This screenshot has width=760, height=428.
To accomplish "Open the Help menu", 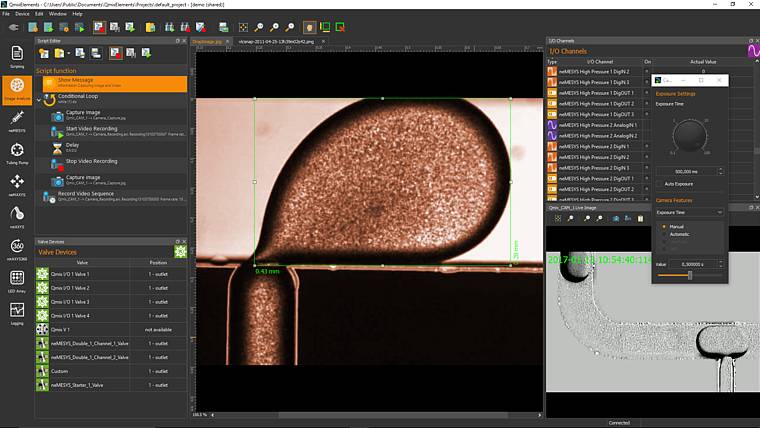I will pyautogui.click(x=78, y=14).
